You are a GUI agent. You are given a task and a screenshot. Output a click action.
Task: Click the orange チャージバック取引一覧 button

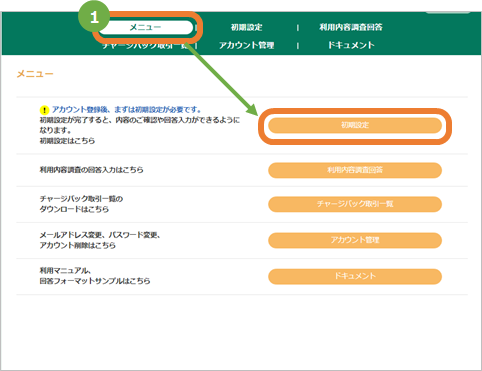(355, 204)
